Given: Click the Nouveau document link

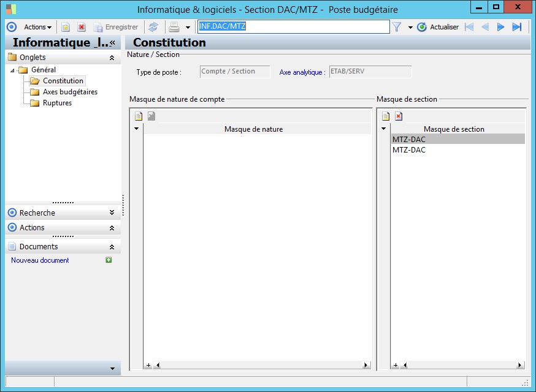Looking at the screenshot, I should click(40, 260).
